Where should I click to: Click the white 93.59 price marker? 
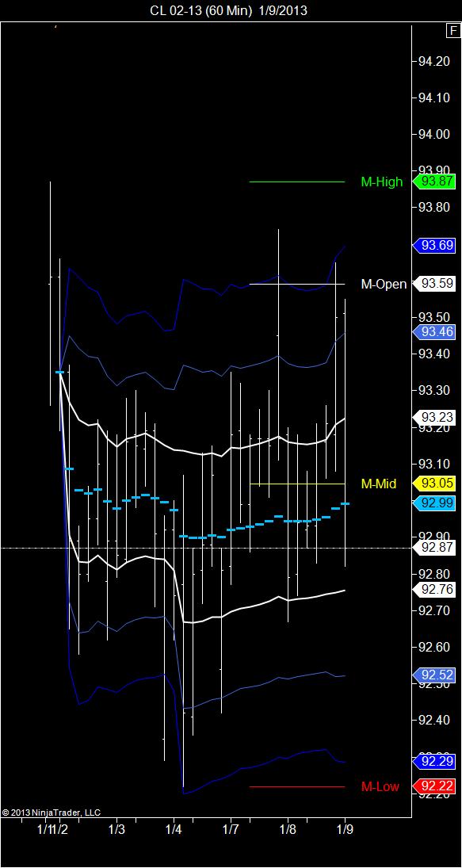(434, 284)
